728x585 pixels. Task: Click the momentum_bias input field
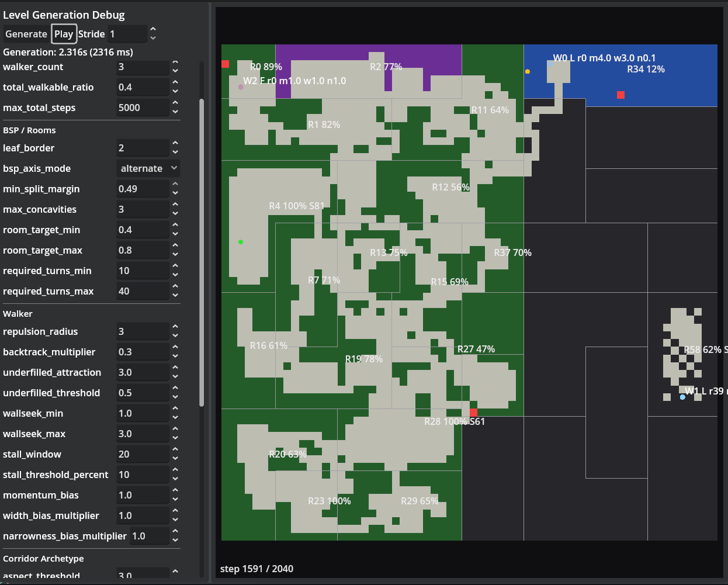143,495
